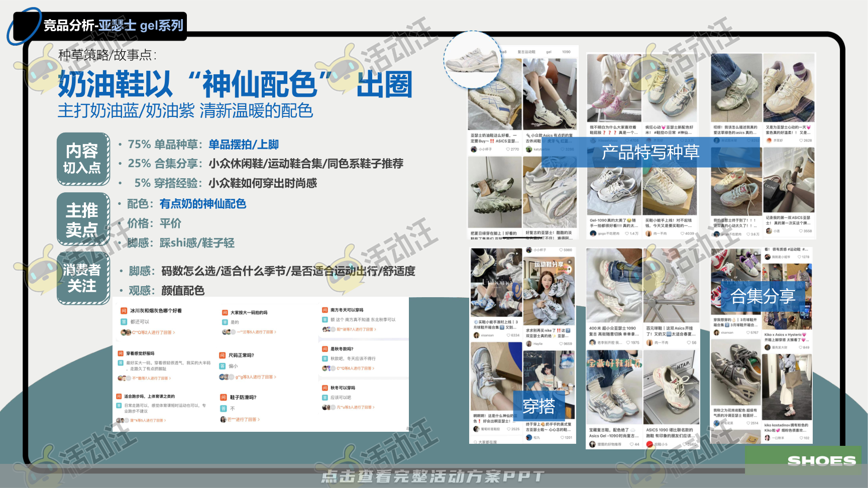Viewport: 868px width, 488px height.
Task: Click the play icon on 运动鞋分享 video
Action: click(x=569, y=263)
